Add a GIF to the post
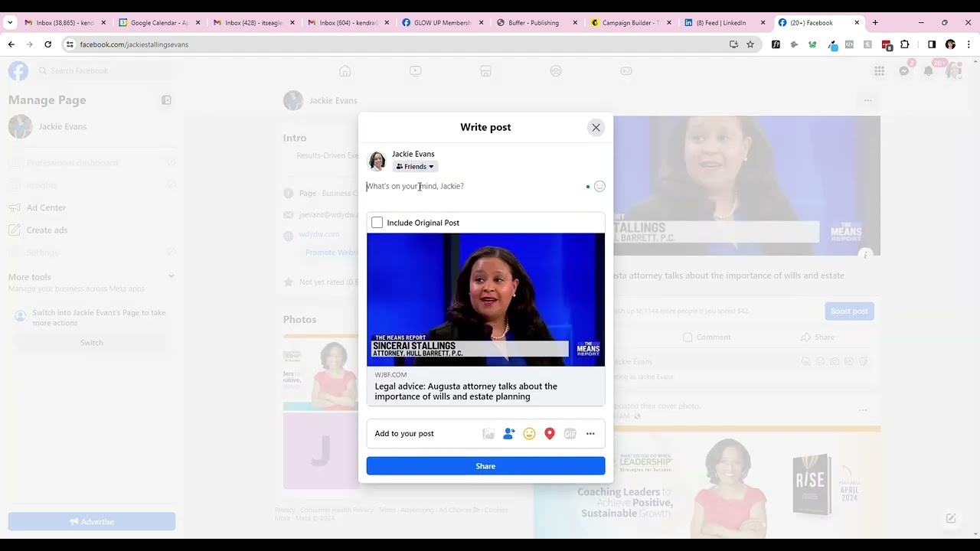Image resolution: width=980 pixels, height=551 pixels. [570, 434]
